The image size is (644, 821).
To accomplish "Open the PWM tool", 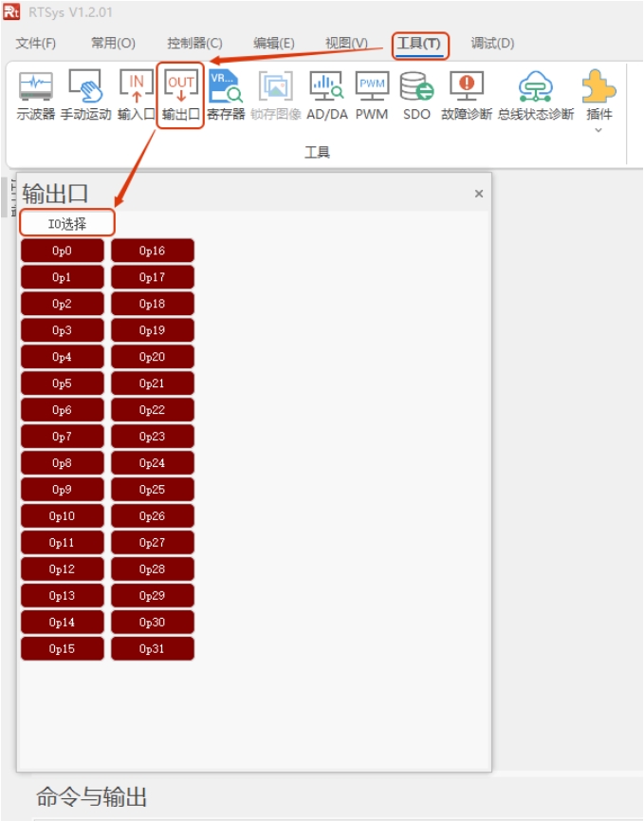I will 372,96.
